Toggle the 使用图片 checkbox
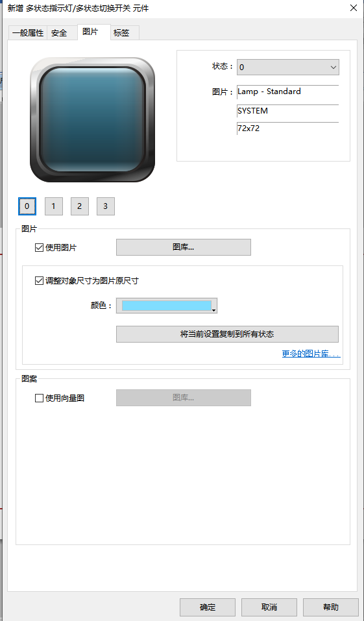Viewport: 364px width, 621px height. click(x=39, y=248)
